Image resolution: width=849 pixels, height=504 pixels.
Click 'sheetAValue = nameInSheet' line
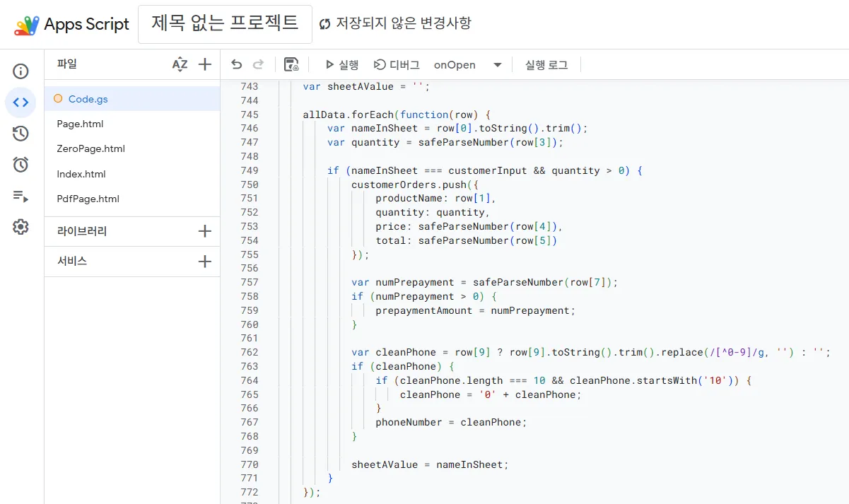point(430,464)
